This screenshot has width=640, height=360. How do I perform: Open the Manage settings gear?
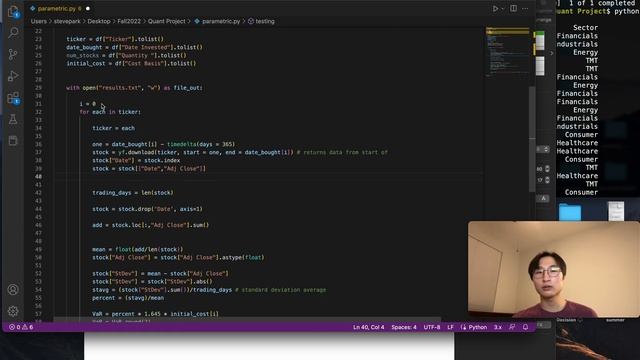pyautogui.click(x=13, y=311)
